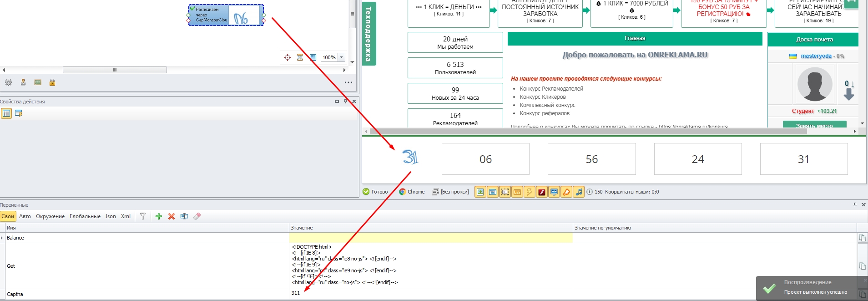Switch to Свои variables tab

pos(8,216)
